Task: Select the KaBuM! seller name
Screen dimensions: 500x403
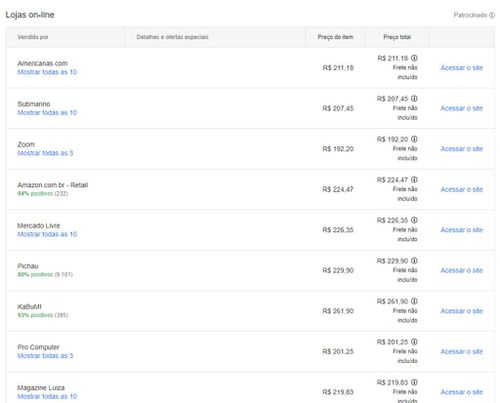Action: click(29, 307)
